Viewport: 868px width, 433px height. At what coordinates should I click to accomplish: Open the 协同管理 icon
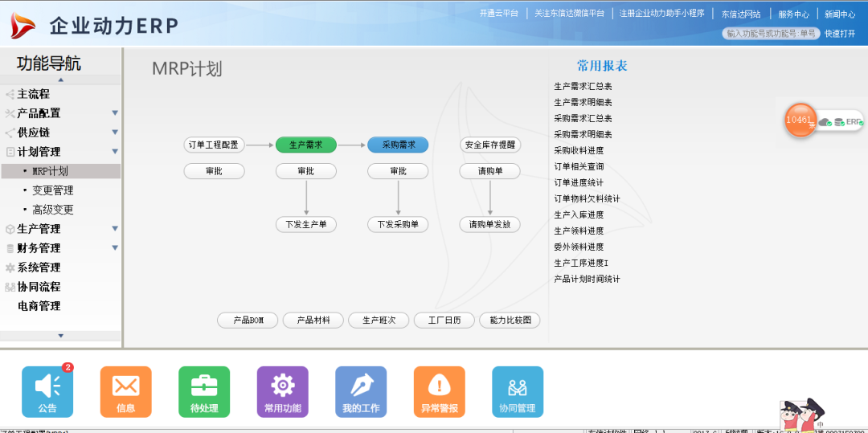coord(517,391)
